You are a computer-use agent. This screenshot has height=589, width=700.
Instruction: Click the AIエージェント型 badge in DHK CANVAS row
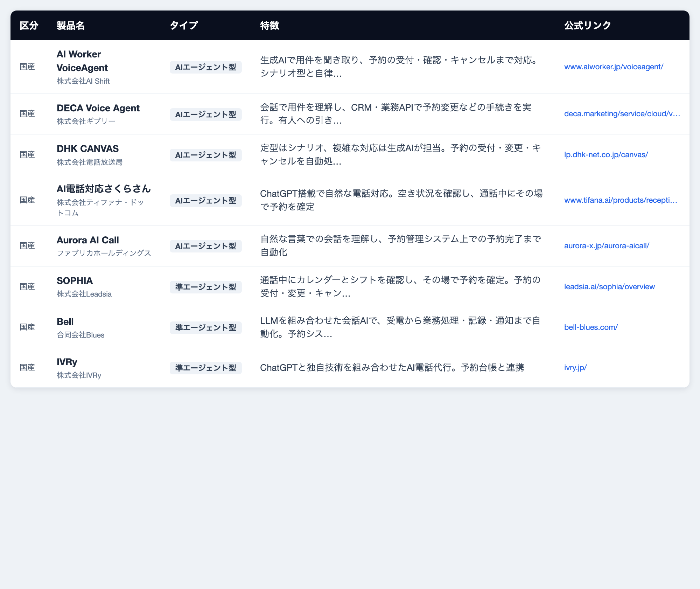(x=206, y=155)
